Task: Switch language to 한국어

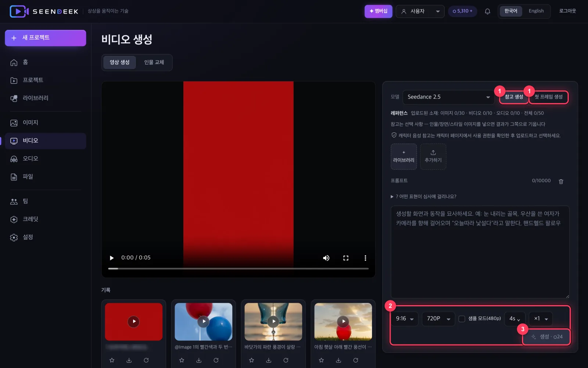Action: [x=511, y=11]
